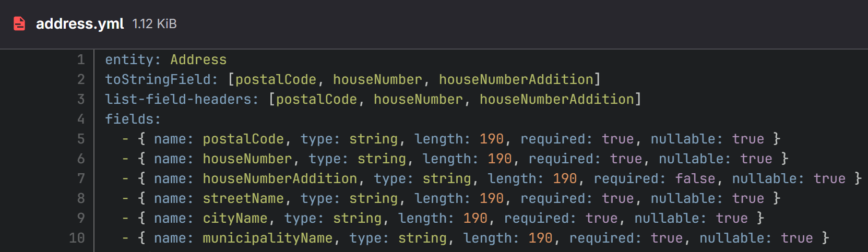Select line number 8 in the gutter

coord(81,198)
